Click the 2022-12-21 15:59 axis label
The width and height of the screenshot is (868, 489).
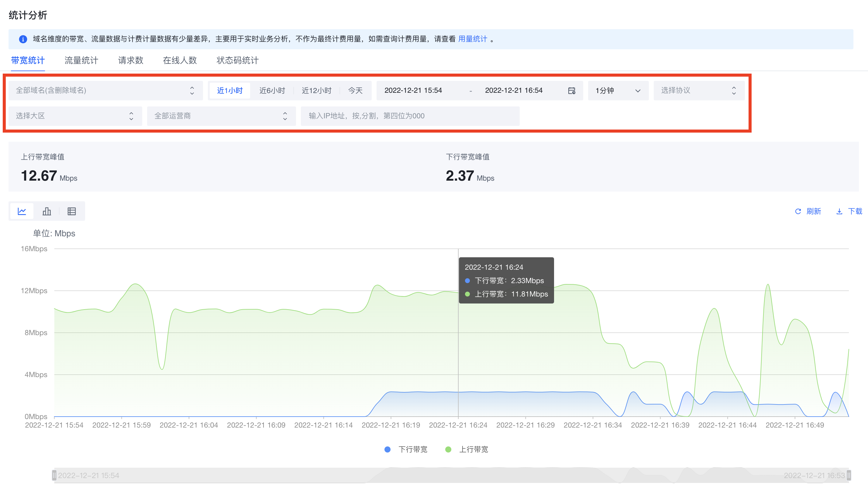point(121,425)
